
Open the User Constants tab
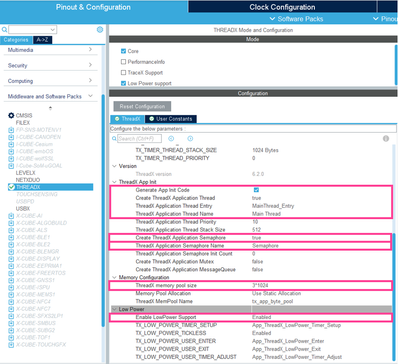(171, 119)
